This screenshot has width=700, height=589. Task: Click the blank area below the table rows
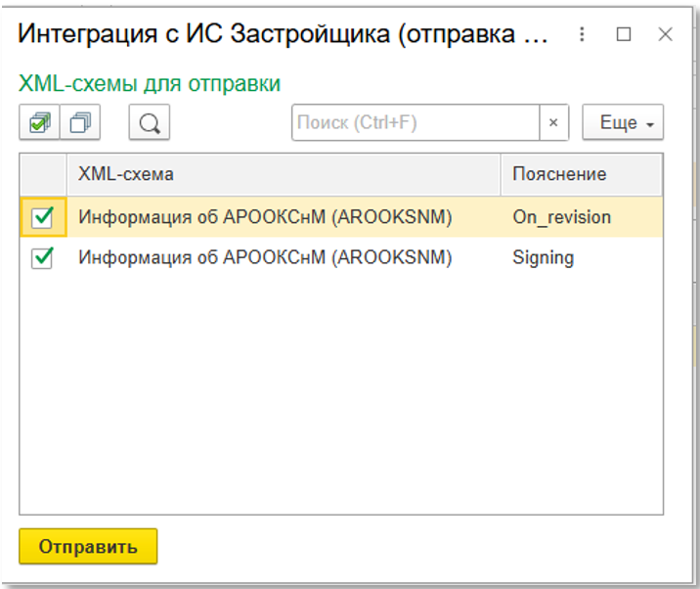coord(340,391)
